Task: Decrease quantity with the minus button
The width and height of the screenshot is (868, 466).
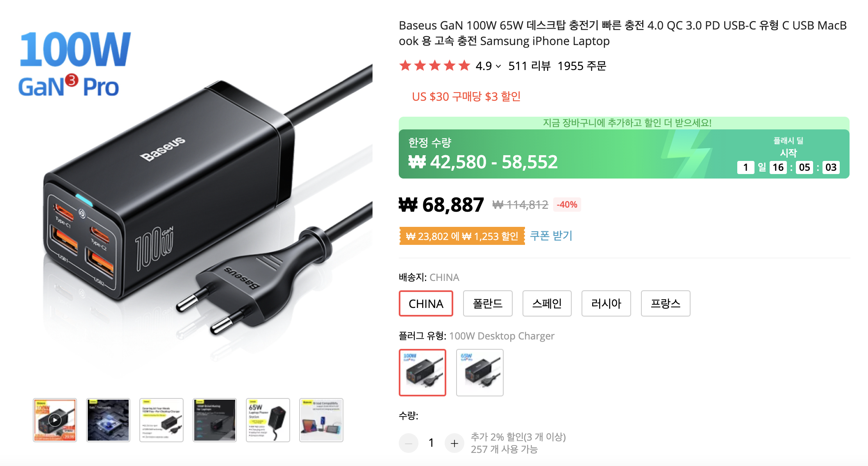Action: click(x=409, y=443)
